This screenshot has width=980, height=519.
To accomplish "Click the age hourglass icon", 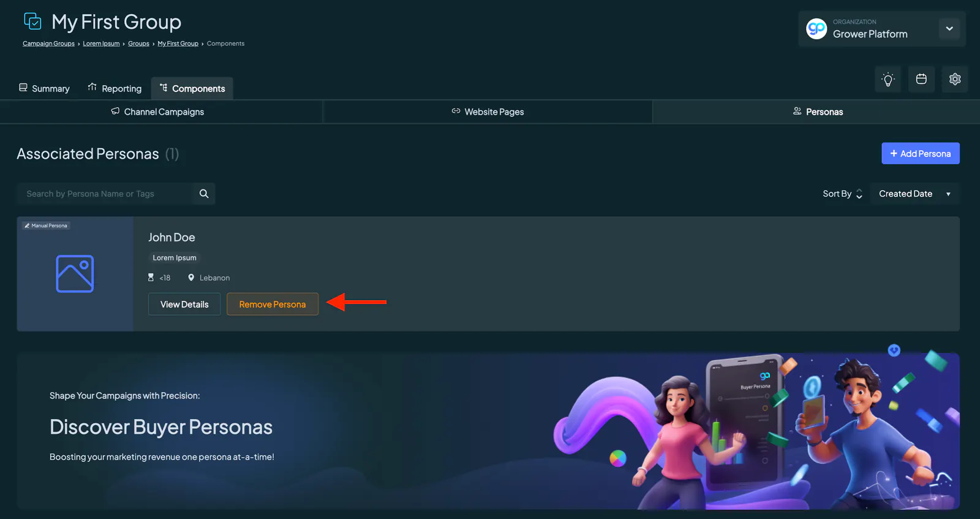I will coord(151,278).
